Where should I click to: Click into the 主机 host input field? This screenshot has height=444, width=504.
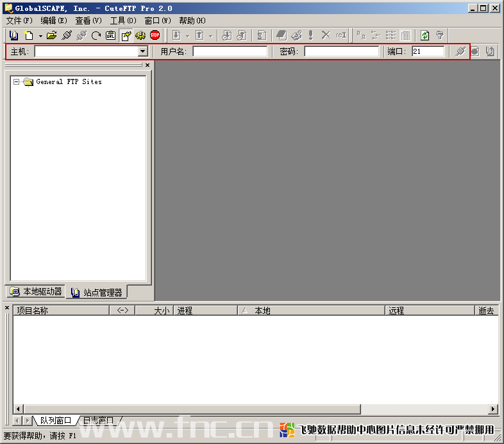coord(87,51)
